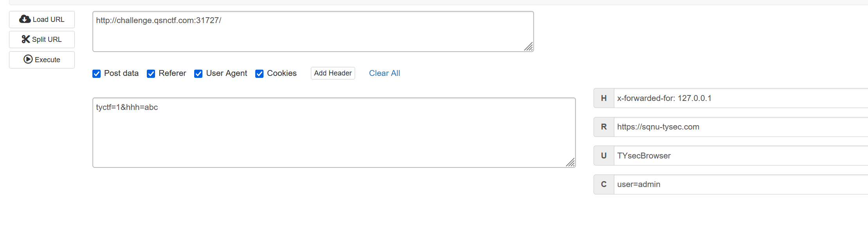Click the Add Header button
868x250 pixels.
(333, 73)
